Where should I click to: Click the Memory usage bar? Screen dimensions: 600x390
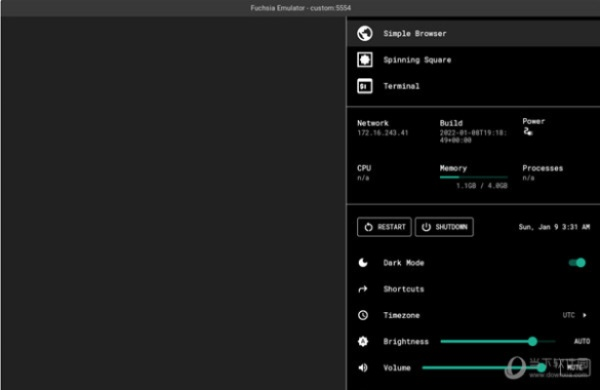[x=474, y=177]
